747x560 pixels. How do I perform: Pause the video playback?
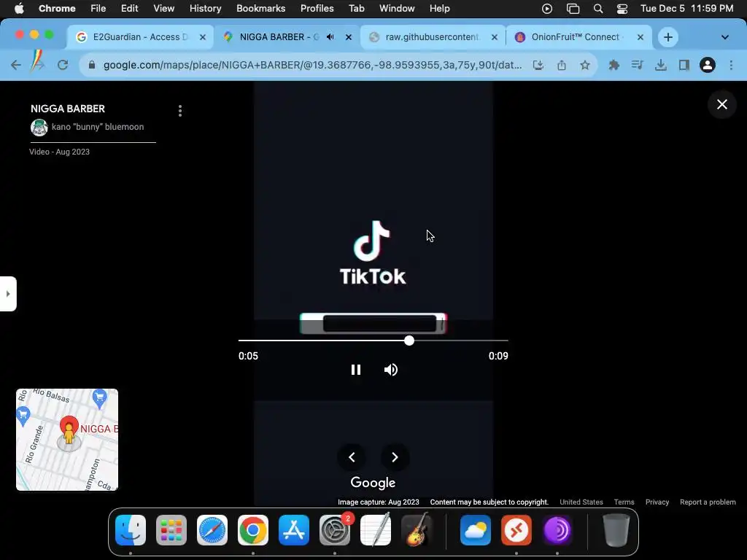click(x=356, y=370)
